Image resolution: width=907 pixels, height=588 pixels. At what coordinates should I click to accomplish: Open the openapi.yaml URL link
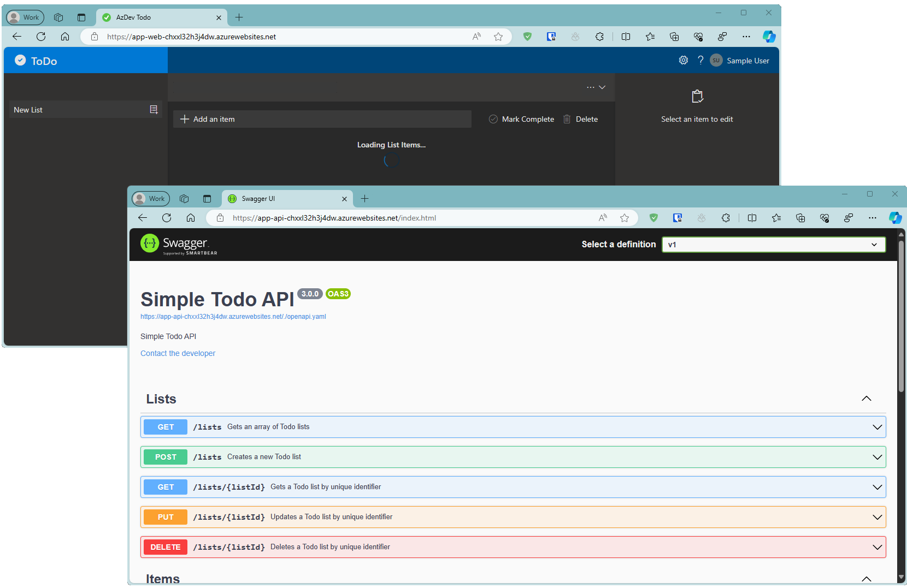point(233,317)
